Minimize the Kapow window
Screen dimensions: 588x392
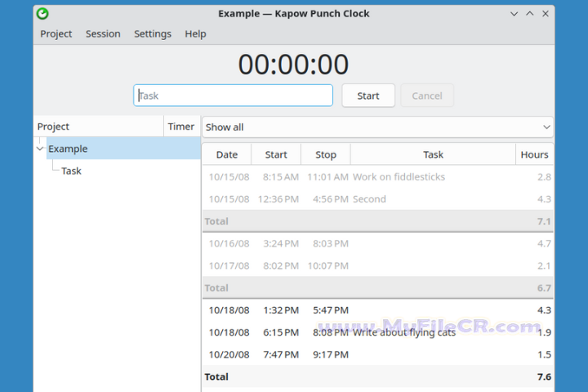(x=514, y=14)
